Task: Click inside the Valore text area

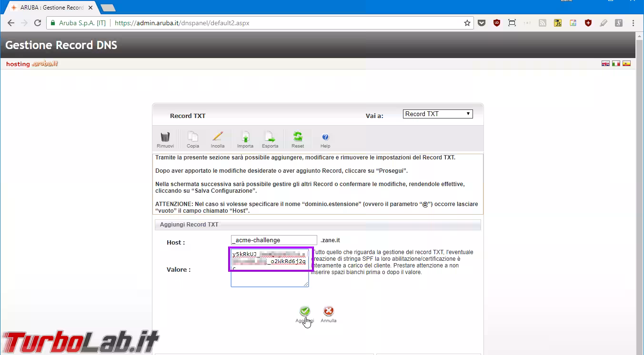Action: point(270,278)
